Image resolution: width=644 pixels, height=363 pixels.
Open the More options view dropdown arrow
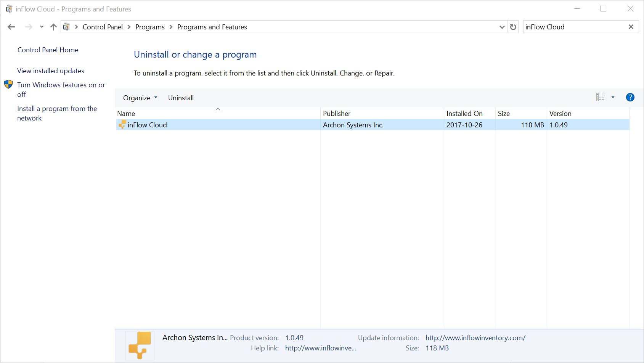point(613,97)
